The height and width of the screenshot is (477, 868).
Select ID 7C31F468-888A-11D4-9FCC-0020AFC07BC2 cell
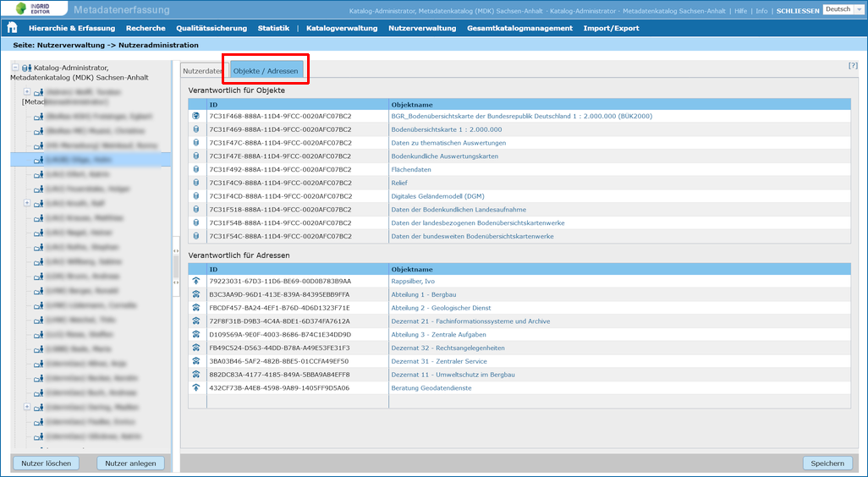coord(298,116)
